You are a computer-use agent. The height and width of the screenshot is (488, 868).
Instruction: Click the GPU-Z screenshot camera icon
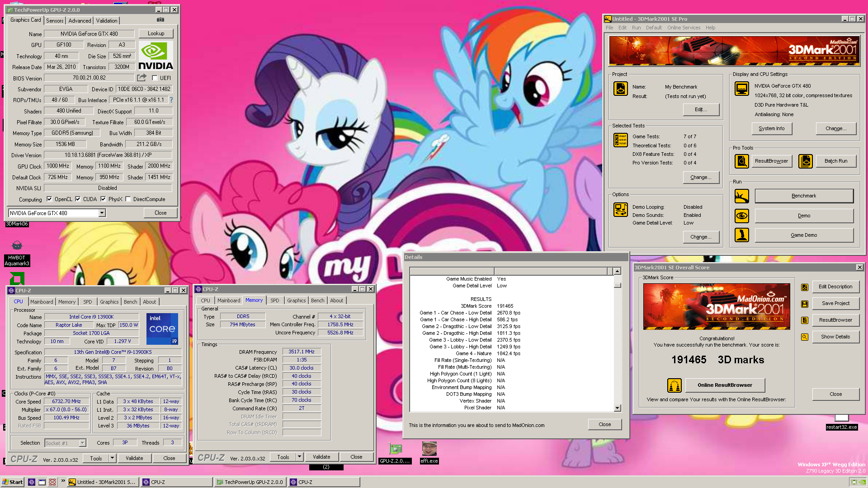(160, 20)
